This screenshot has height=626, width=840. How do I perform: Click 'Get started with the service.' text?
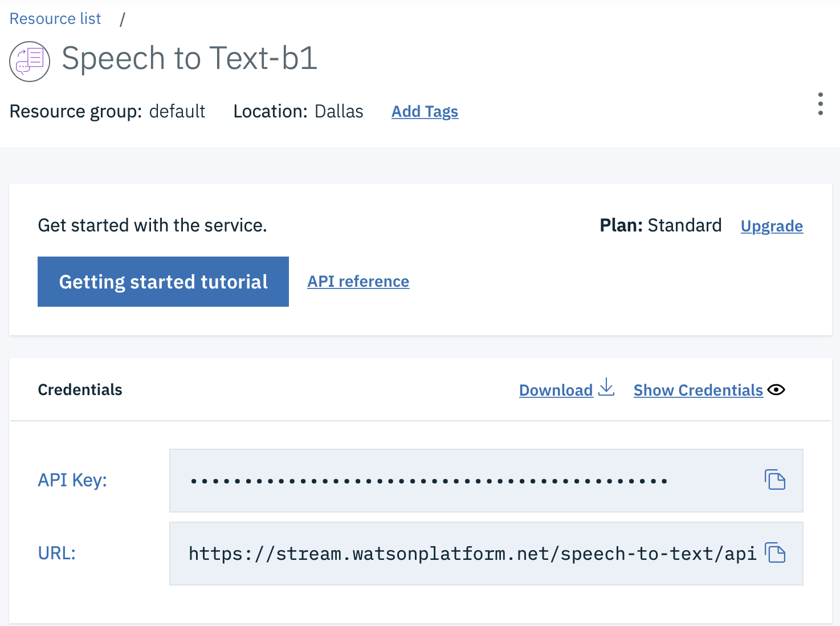coord(152,225)
